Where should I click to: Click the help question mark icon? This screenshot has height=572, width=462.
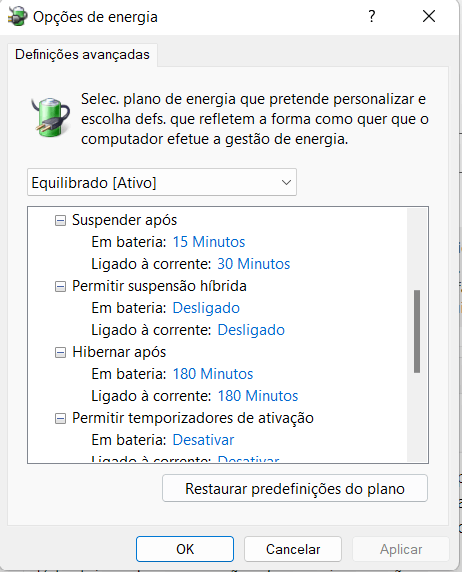click(371, 16)
